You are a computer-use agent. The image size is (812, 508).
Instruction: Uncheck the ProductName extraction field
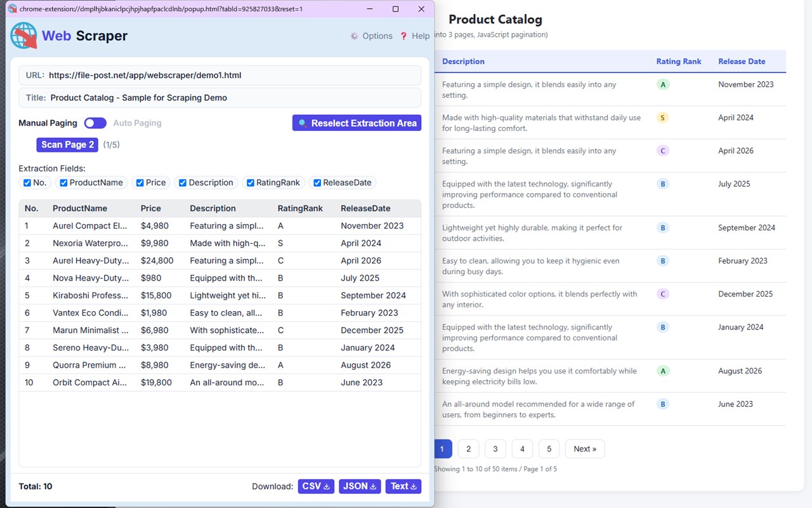pyautogui.click(x=63, y=183)
